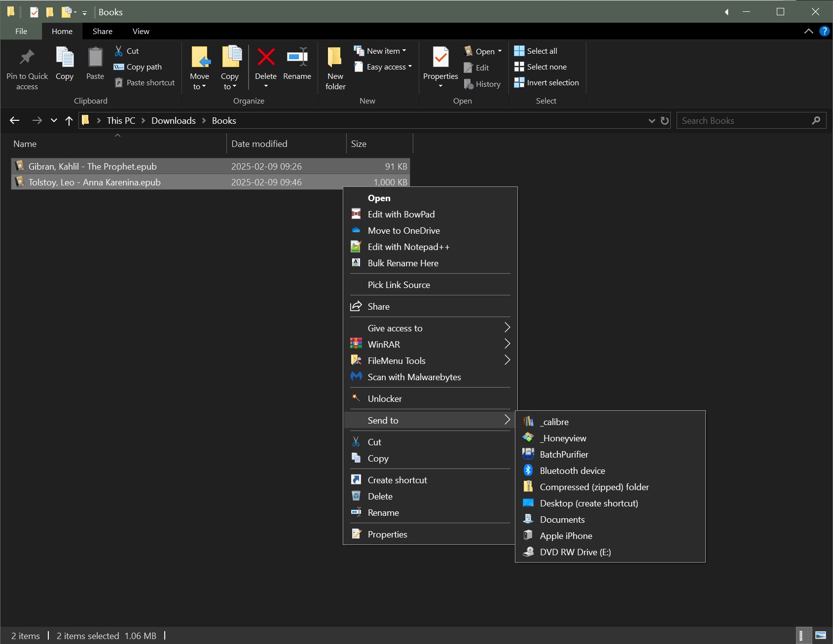Open the View ribbon tab
The image size is (833, 644).
141,31
